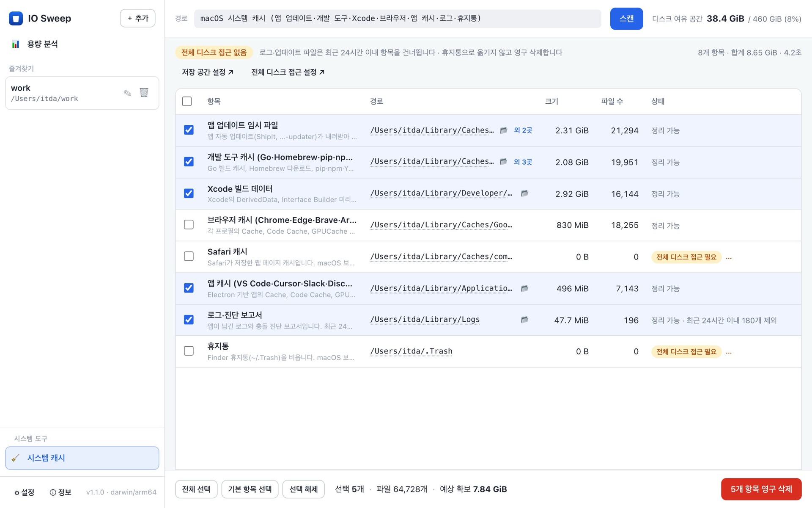Click the 스캔 button
Screen dimensions: 812x508
pyautogui.click(x=626, y=19)
